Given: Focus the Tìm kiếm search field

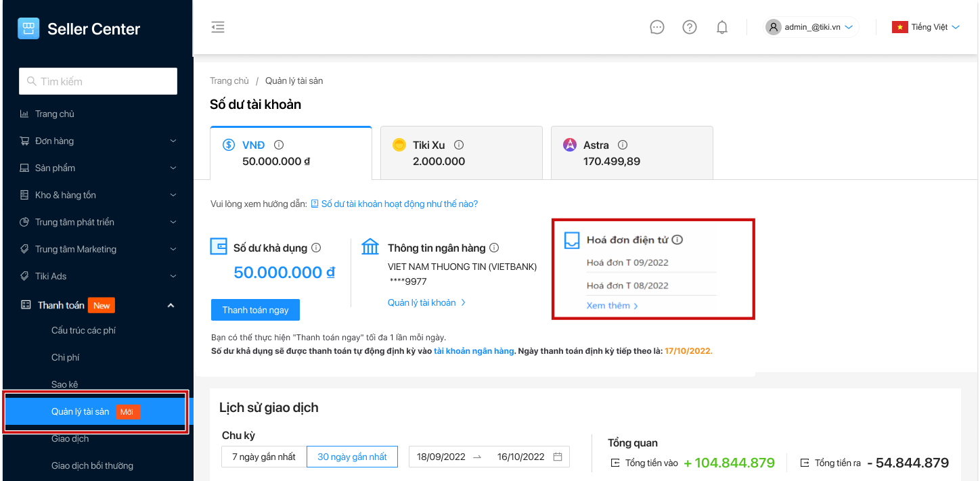Looking at the screenshot, I should (x=98, y=81).
